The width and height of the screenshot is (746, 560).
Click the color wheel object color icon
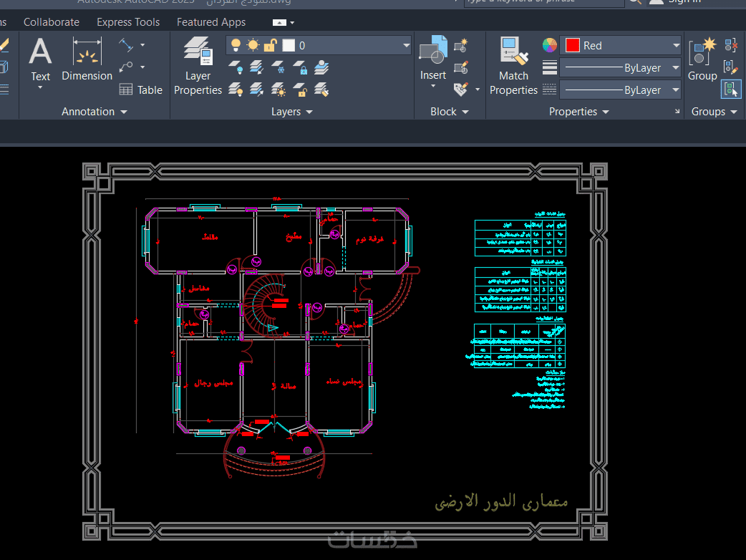pos(550,45)
